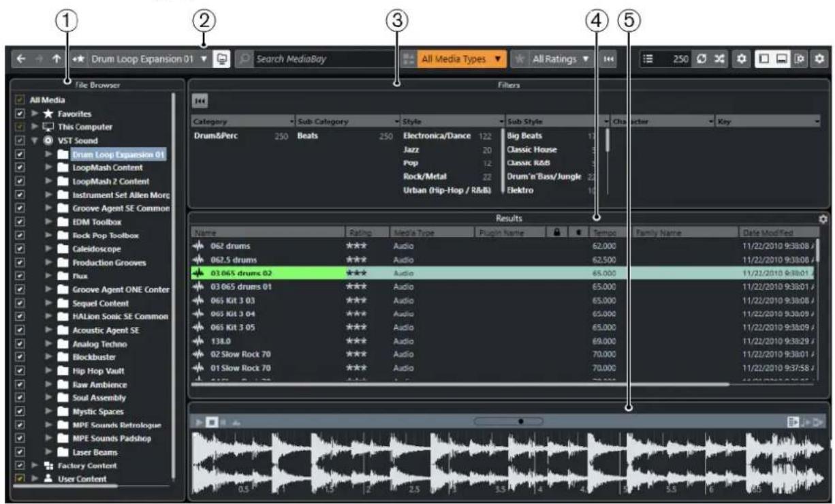Select the Beats sub category filter
This screenshot has height=504, width=835.
click(x=308, y=136)
